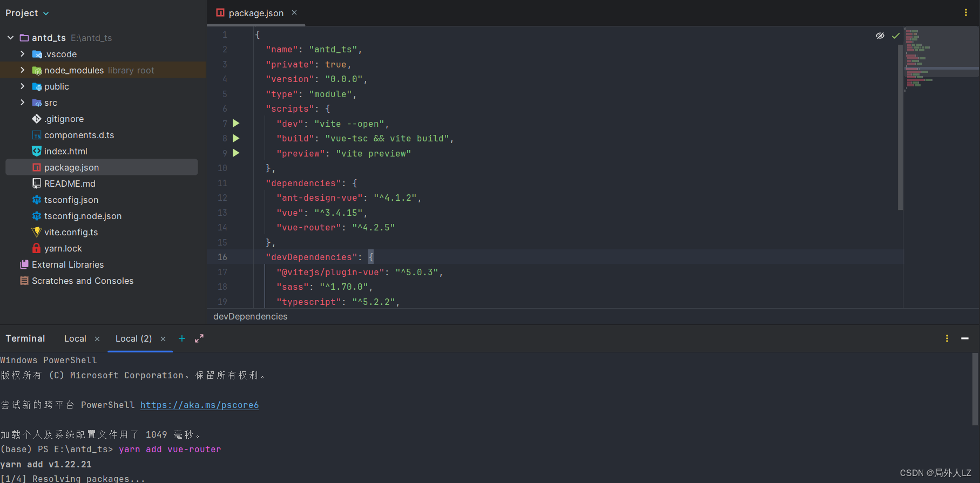Expand the public folder
This screenshot has height=483, width=980.
tap(22, 86)
